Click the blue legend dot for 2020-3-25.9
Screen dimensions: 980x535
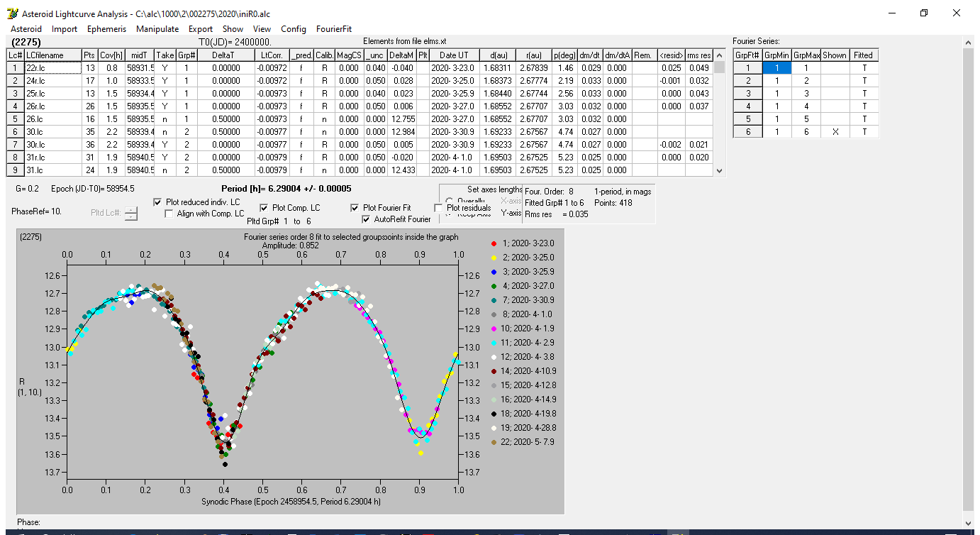494,272
